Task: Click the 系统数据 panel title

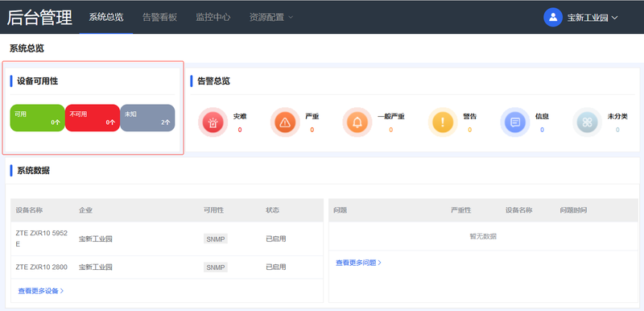Action: point(33,171)
